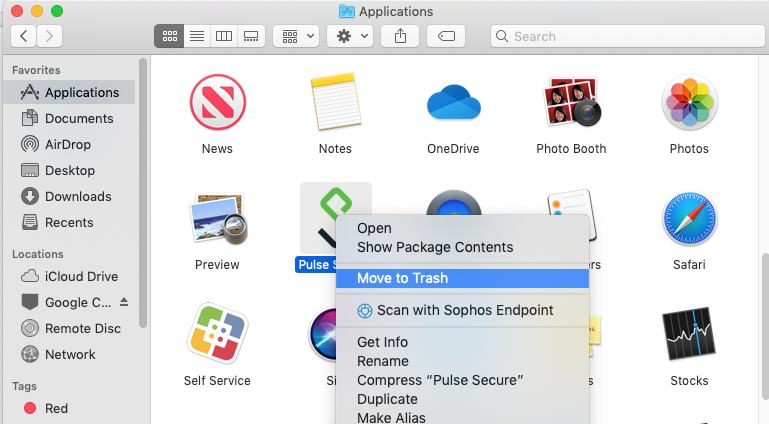Open Documents in the sidebar
The image size is (769, 424).
coord(70,119)
